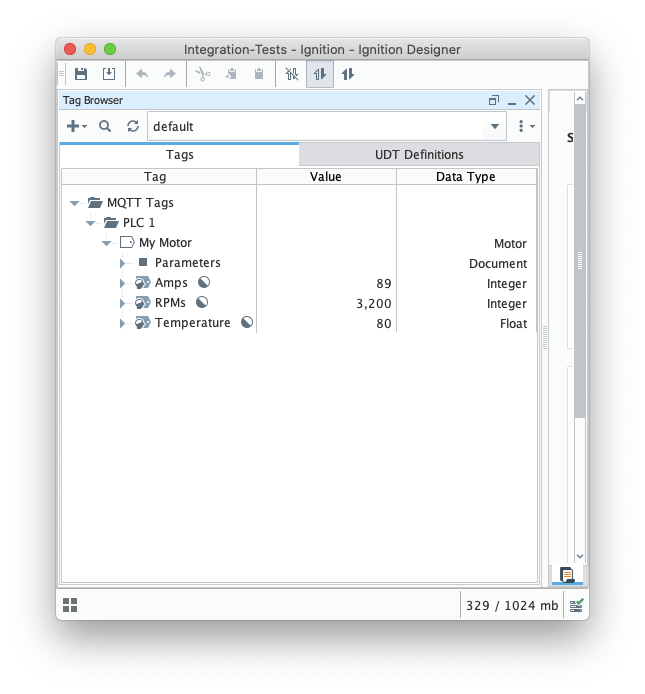Click the Motor data type cell
The width and height of the screenshot is (645, 694).
(510, 243)
